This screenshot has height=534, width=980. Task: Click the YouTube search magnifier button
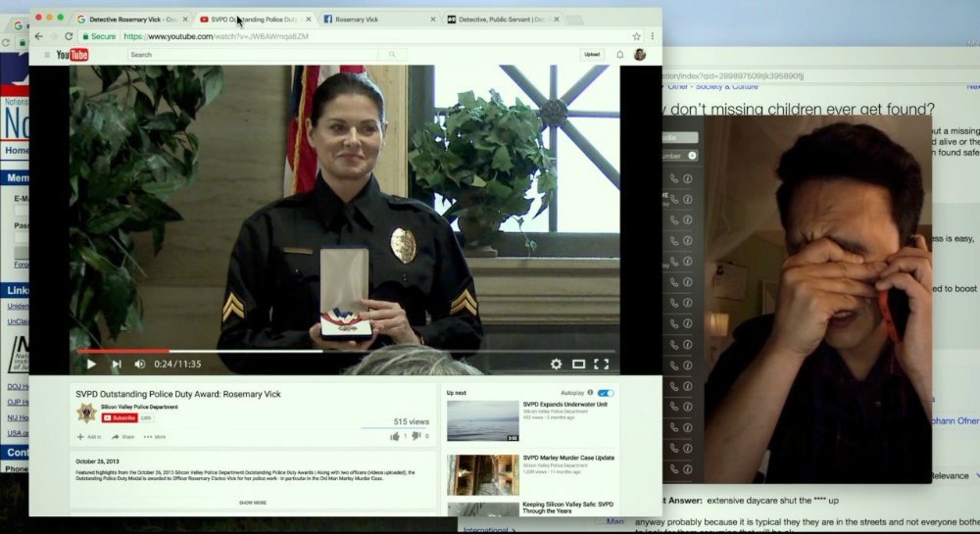pos(392,55)
